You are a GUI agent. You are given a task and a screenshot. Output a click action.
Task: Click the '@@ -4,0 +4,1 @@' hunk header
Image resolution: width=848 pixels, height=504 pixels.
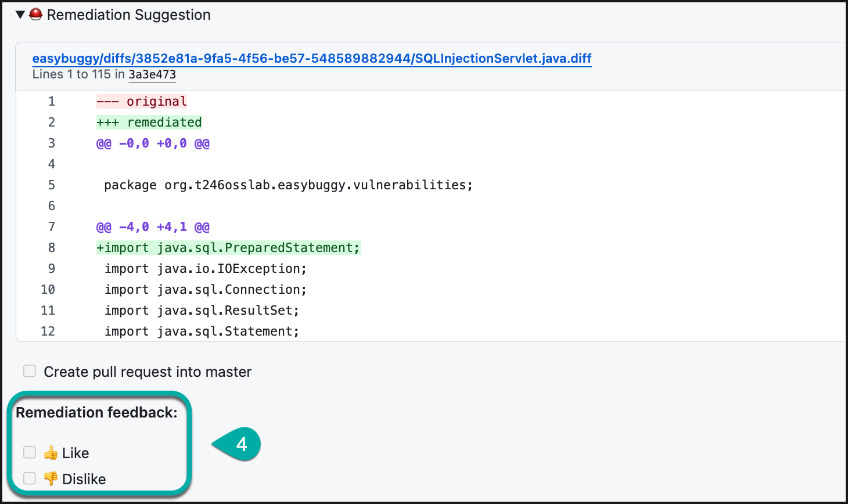pos(153,227)
